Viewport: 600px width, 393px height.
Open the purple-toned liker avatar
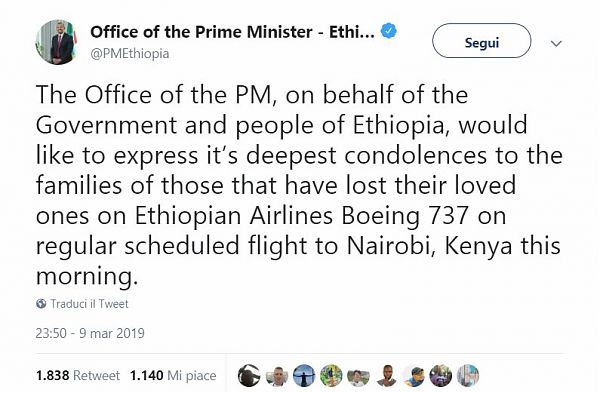440,375
